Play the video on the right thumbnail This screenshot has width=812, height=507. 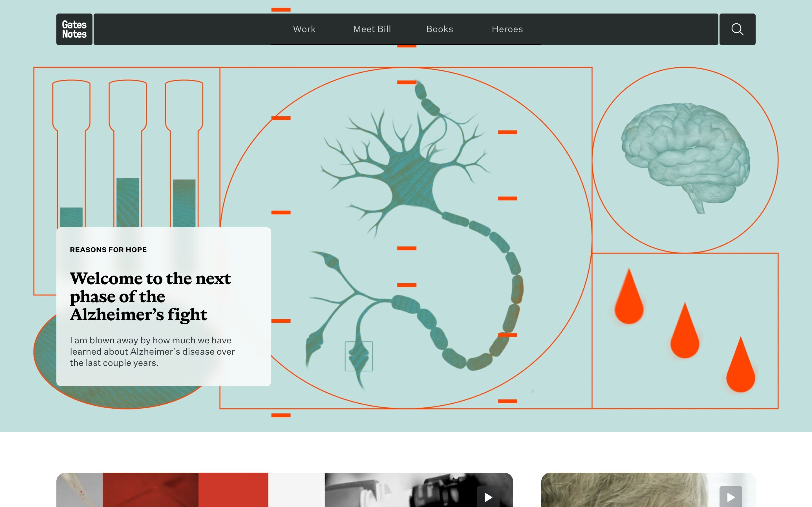point(731,497)
